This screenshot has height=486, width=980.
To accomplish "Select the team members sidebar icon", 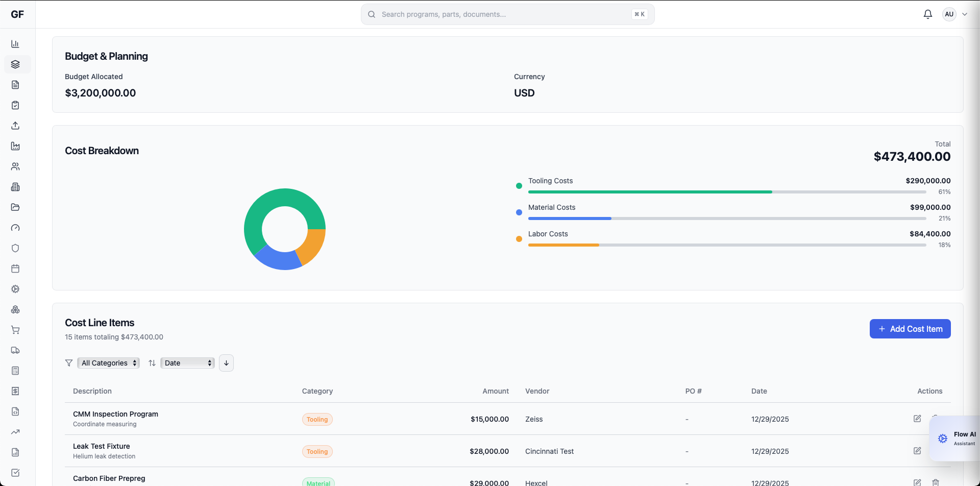I will (x=16, y=166).
